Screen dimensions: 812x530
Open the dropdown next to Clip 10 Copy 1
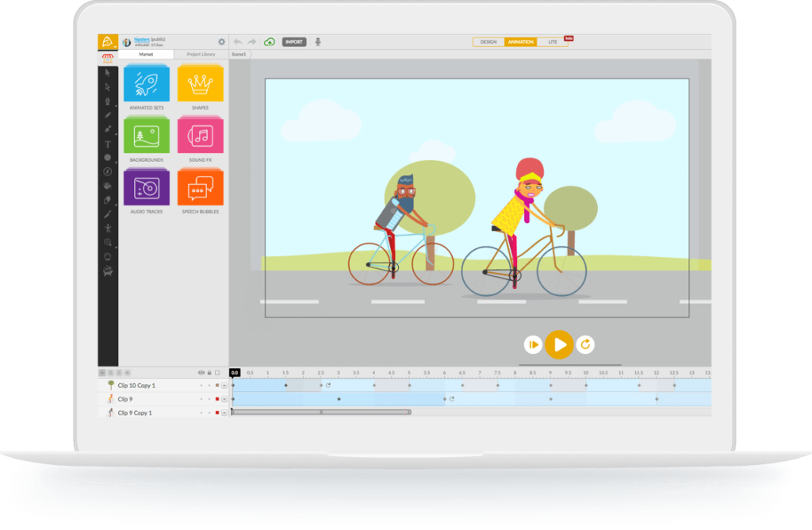[x=224, y=385]
